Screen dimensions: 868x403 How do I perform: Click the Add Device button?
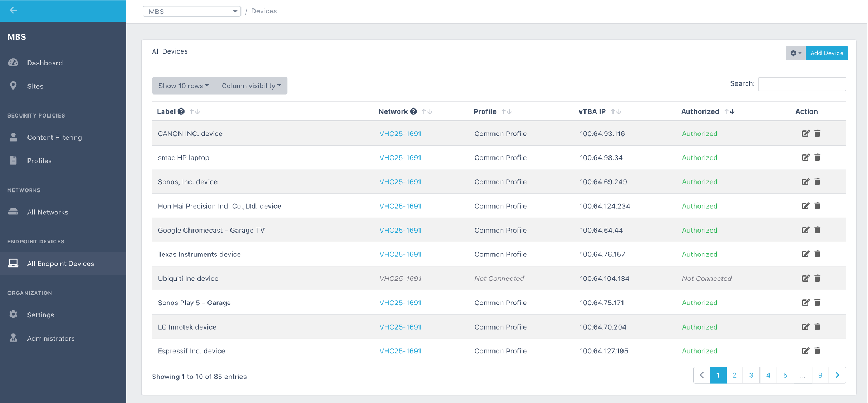[x=827, y=53]
